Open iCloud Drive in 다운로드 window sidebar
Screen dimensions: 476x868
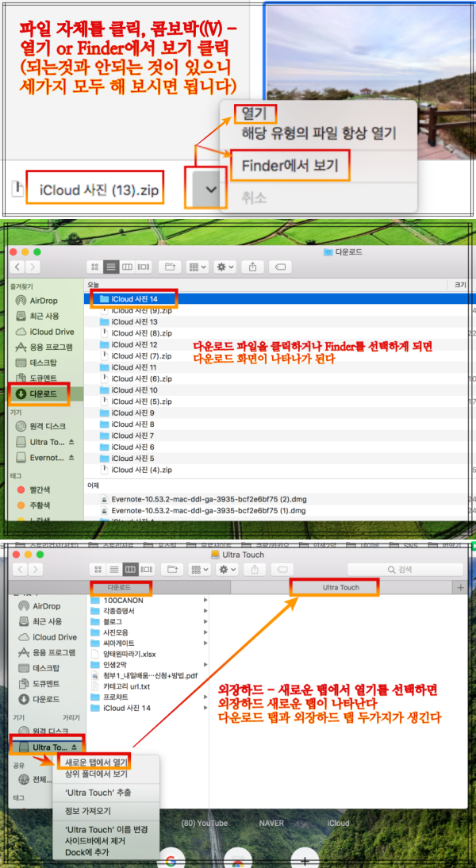(x=44, y=332)
